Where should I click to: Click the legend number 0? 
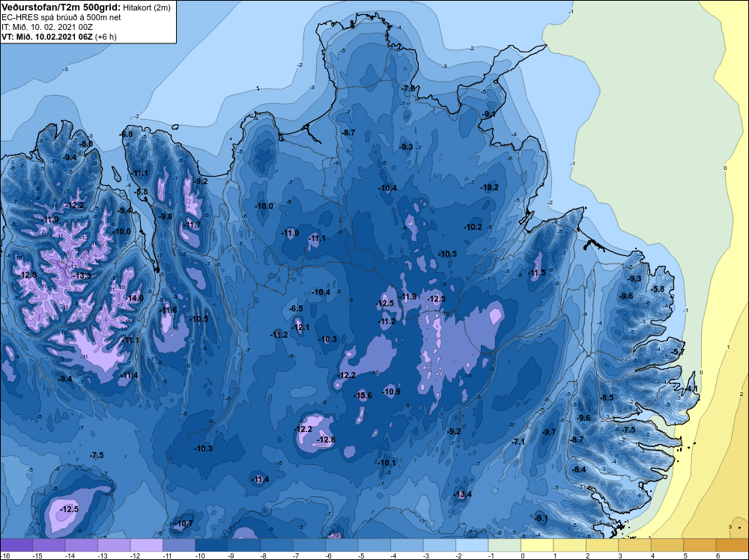[x=523, y=556]
